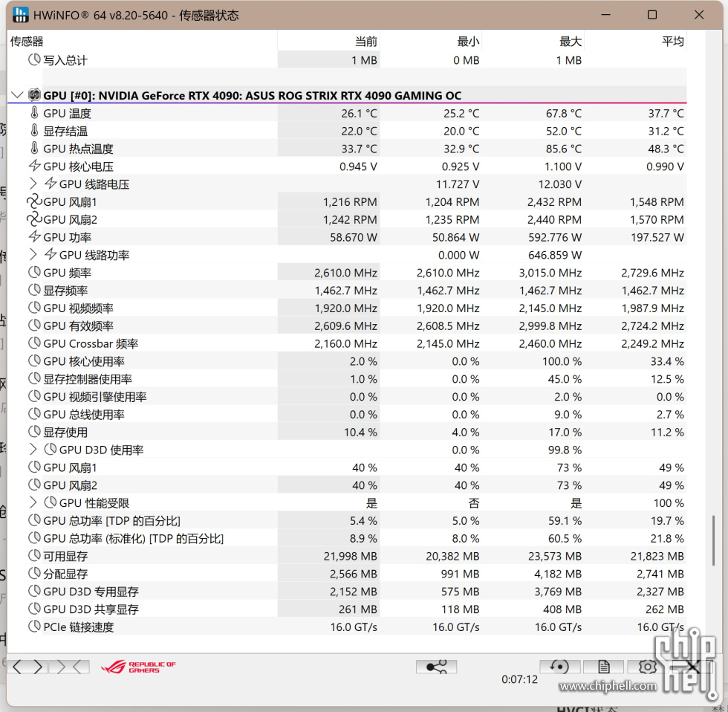The width and height of the screenshot is (728, 712).
Task: Click the 12.030 V maximum rail voltage value
Action: pyautogui.click(x=560, y=184)
